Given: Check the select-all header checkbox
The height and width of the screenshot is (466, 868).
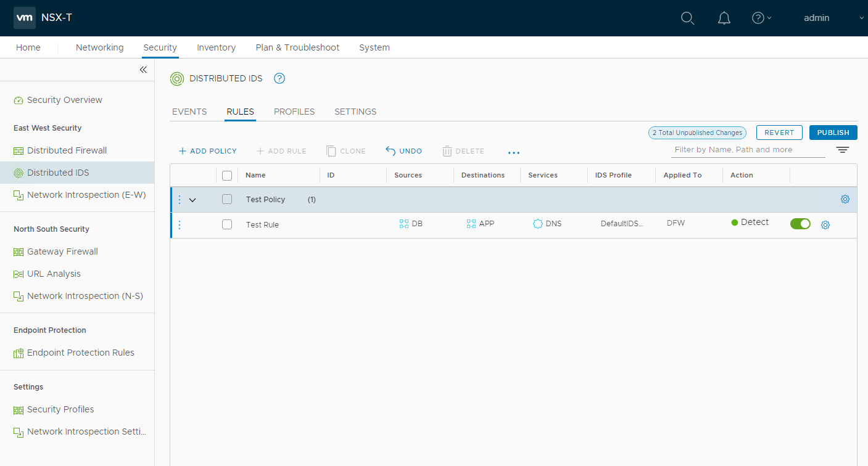Looking at the screenshot, I should tap(227, 176).
